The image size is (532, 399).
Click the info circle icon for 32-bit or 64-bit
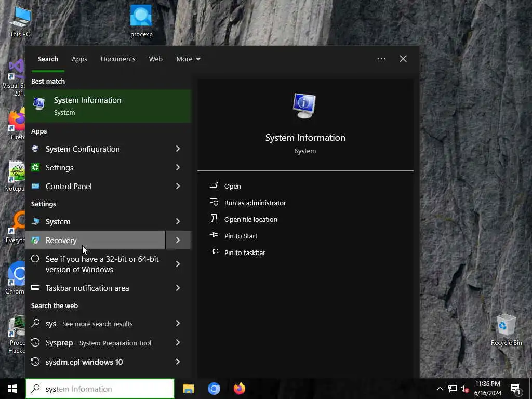pyautogui.click(x=35, y=259)
